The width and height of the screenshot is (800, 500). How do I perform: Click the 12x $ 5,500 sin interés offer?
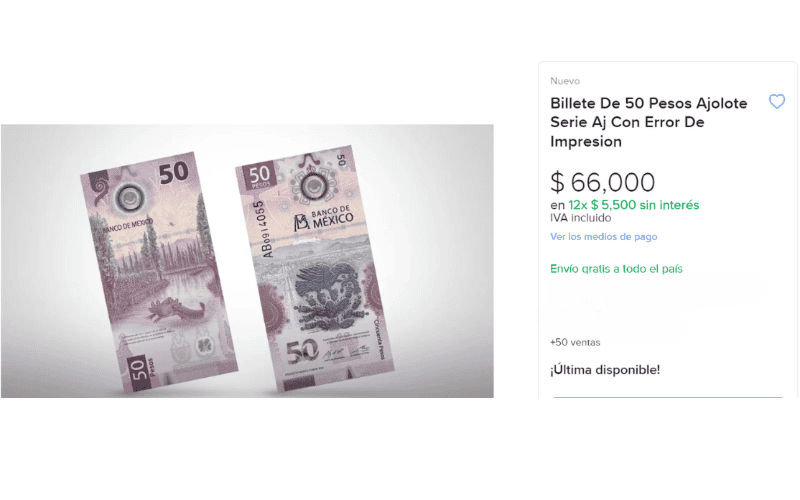coord(634,205)
